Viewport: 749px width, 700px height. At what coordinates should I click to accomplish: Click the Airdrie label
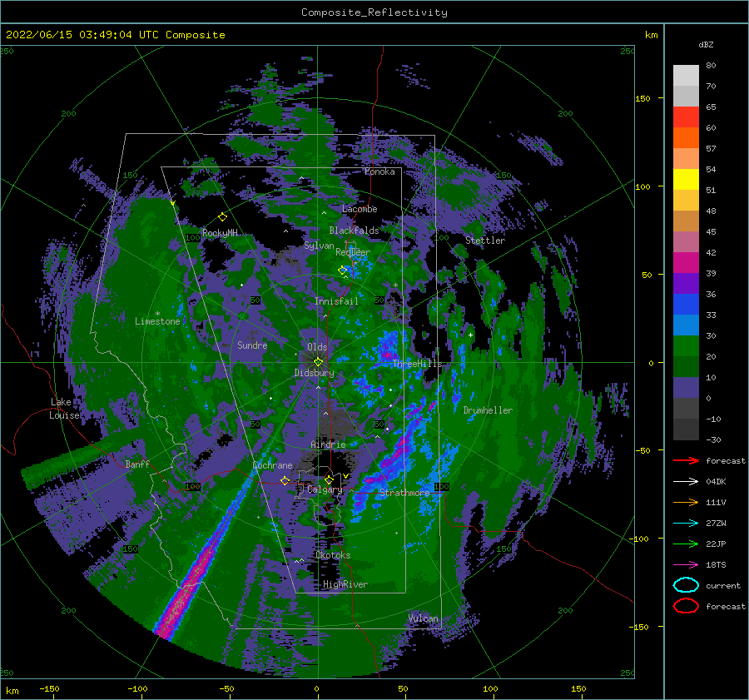coord(328,444)
